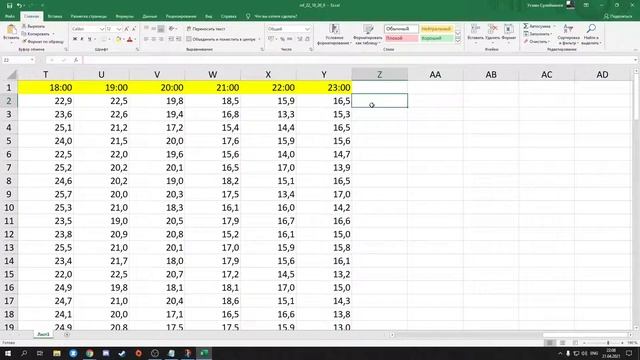Toggle middle vertical alignment

(153, 29)
